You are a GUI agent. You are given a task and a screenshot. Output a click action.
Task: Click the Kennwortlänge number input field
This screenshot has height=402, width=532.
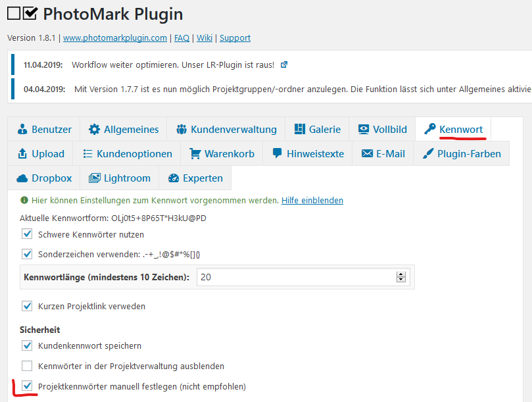(296, 278)
